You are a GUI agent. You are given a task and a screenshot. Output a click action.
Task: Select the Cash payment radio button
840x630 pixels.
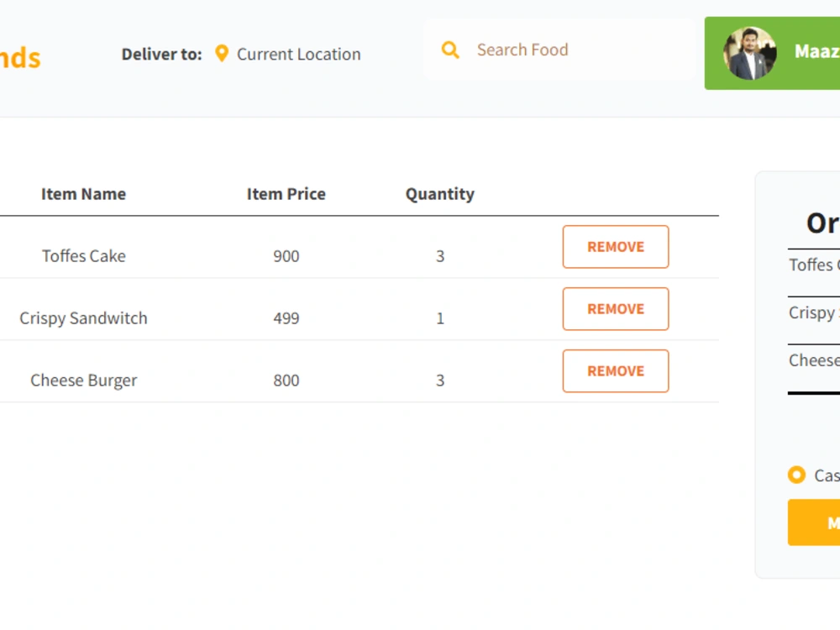click(796, 475)
